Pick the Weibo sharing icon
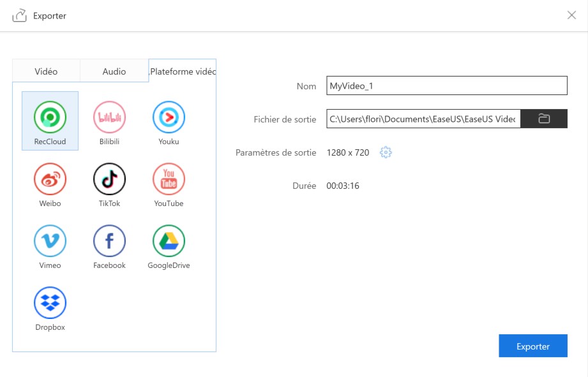This screenshot has width=588, height=377. tap(50, 179)
